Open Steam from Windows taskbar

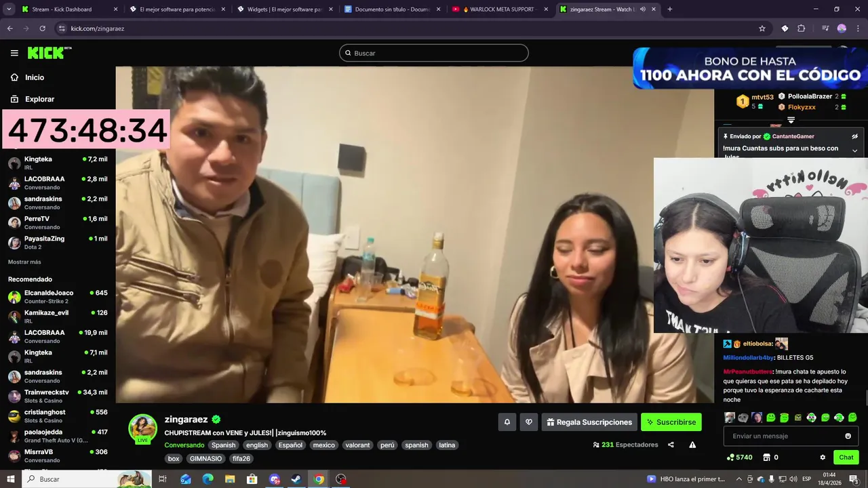pos(296,479)
